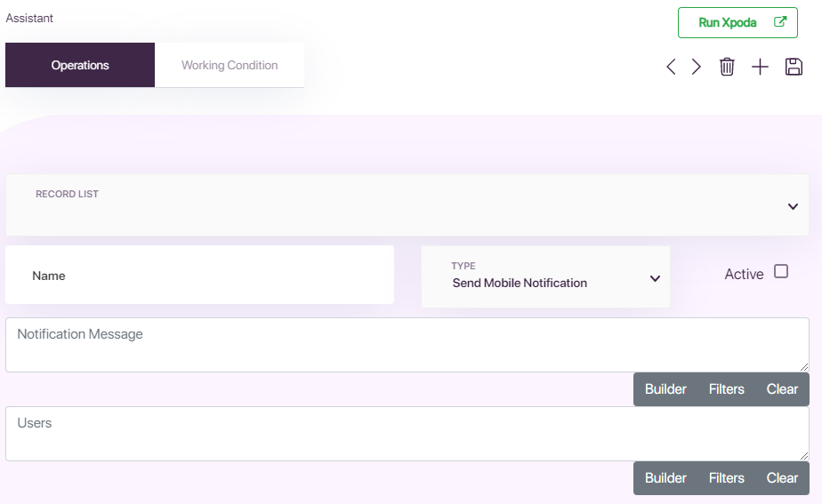Click the Notification Message text area

point(407,345)
